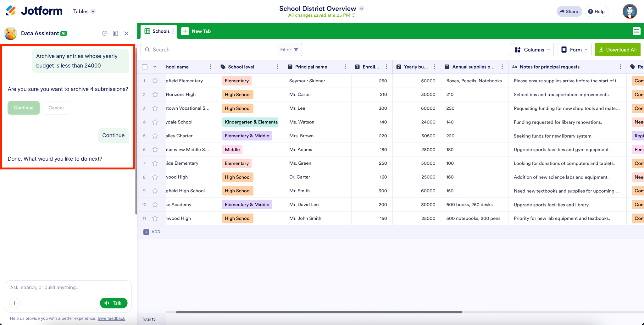Screen dimensions: 644x325
Task: Click 'Boxes, Pencils, Notebooks' cell
Action: (x=475, y=81)
